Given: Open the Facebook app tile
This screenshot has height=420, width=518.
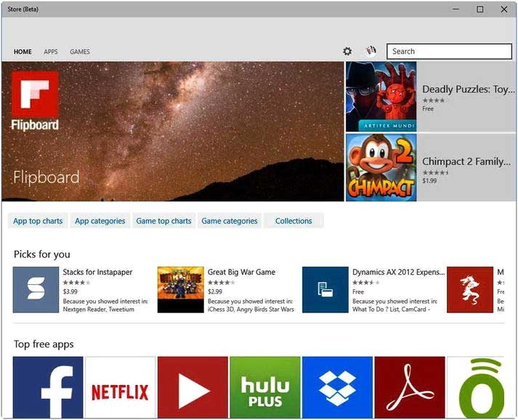Looking at the screenshot, I should point(48,387).
